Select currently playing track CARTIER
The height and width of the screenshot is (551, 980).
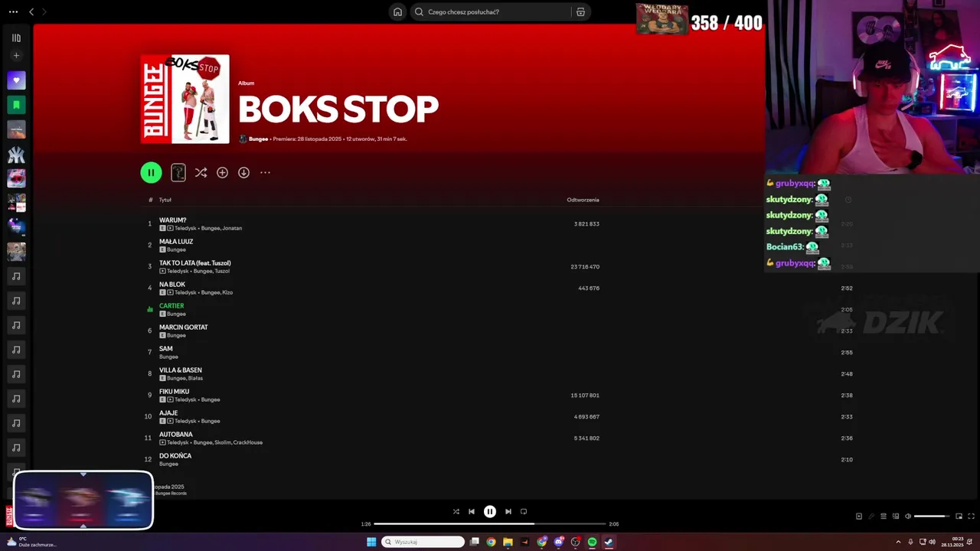click(171, 306)
